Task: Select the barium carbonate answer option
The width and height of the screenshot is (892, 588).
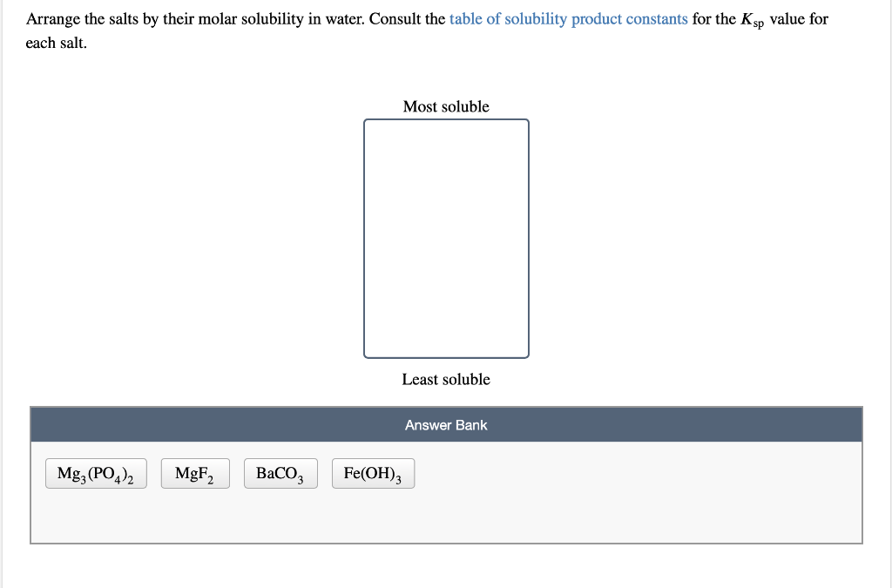Action: pos(280,473)
